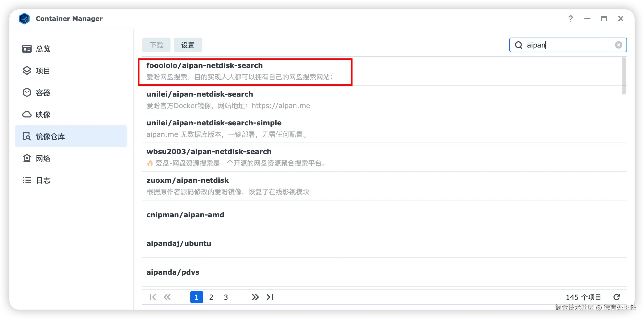Click the results list vertical scrollbar
Screen dimensions: 644x319
pos(624,76)
